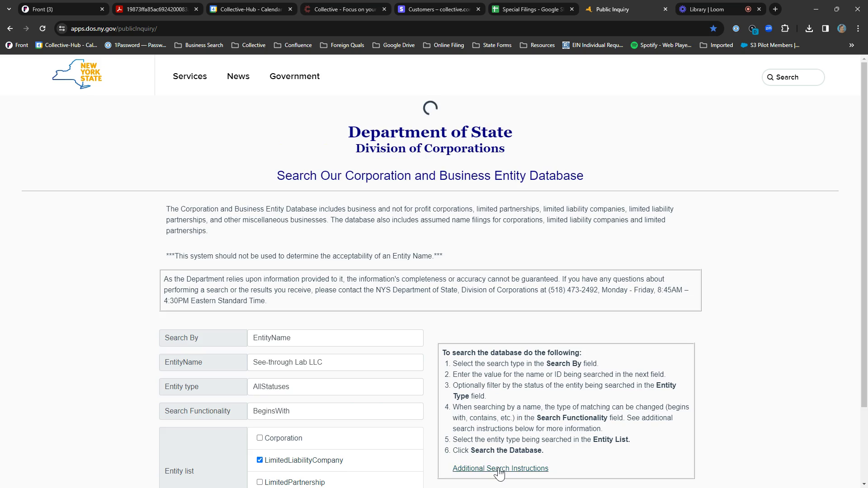This screenshot has height=488, width=868.
Task: Open the Government menu link
Action: 294,76
